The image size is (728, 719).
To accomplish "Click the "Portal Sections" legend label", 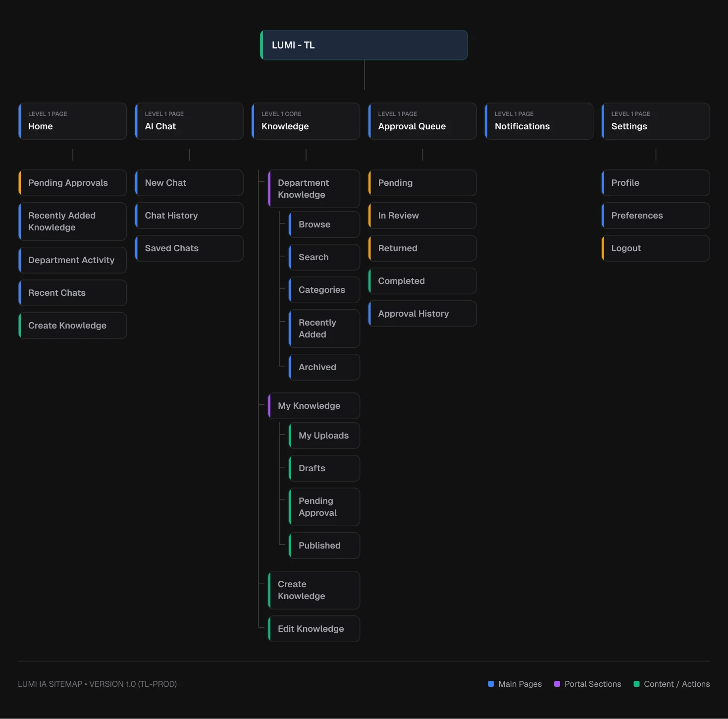I will click(x=593, y=684).
